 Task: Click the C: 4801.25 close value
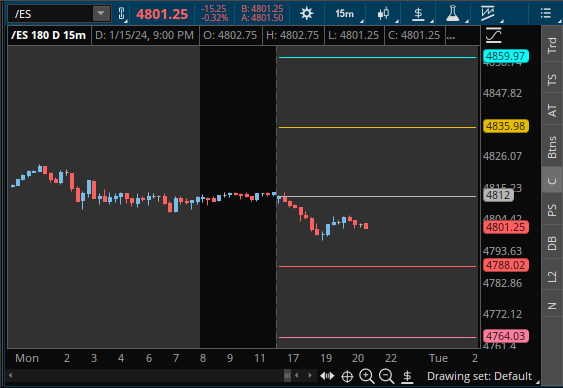click(414, 35)
